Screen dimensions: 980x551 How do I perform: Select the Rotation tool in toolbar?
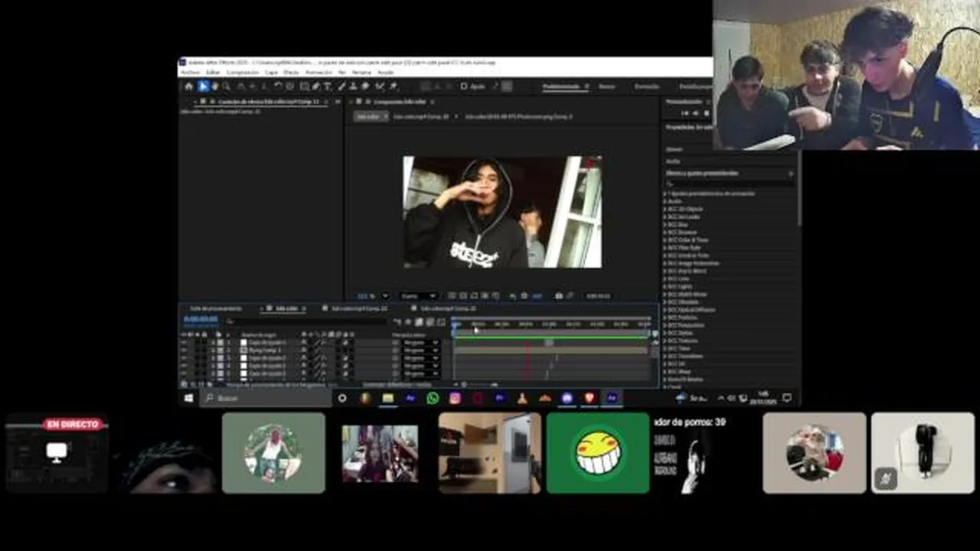(x=278, y=86)
